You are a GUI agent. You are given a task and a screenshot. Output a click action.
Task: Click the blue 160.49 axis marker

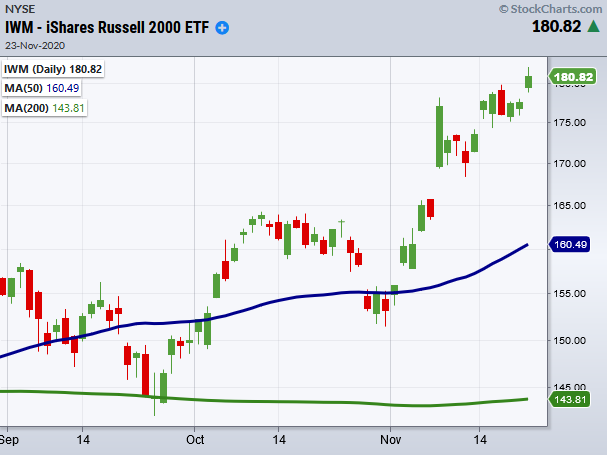click(x=573, y=244)
